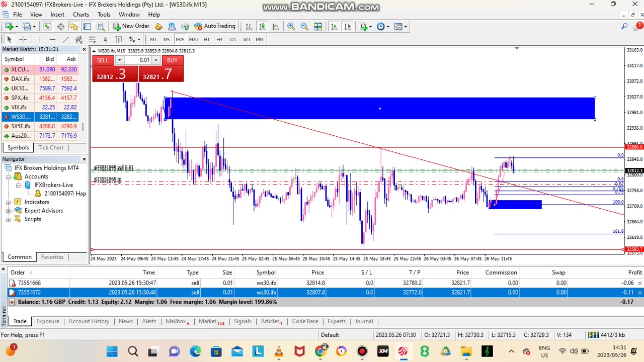Switch to the Tick Chart tab
Viewport: 644px width, 362px height.
click(51, 148)
